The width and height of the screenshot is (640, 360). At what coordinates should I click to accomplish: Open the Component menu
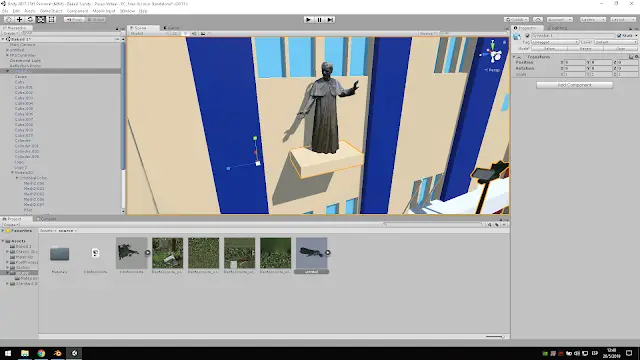click(77, 11)
